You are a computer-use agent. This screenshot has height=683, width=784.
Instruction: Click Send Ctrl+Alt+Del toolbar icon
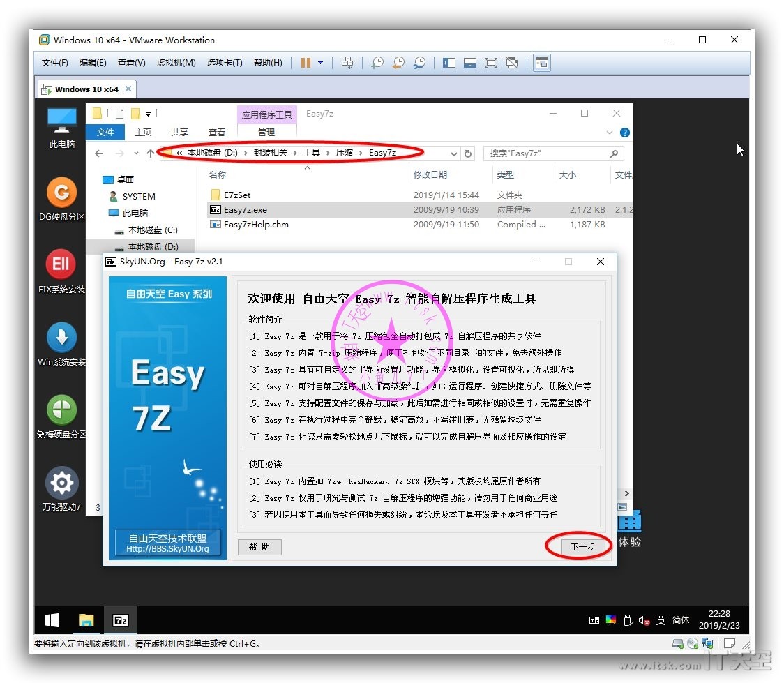[347, 63]
